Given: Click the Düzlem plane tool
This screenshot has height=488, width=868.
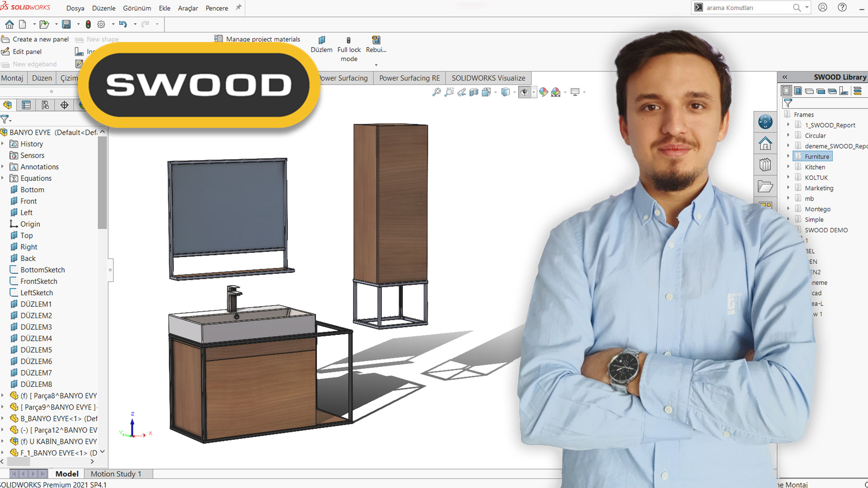Looking at the screenshot, I should pyautogui.click(x=321, y=44).
